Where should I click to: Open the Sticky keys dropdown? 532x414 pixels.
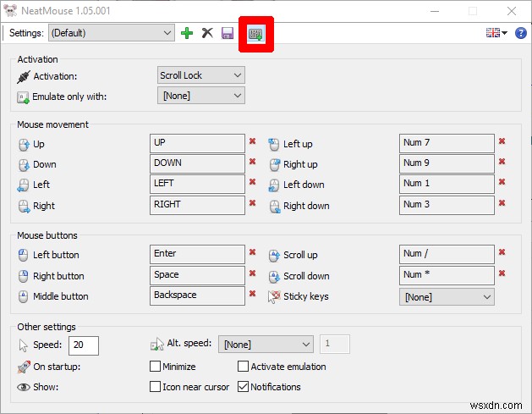447,296
